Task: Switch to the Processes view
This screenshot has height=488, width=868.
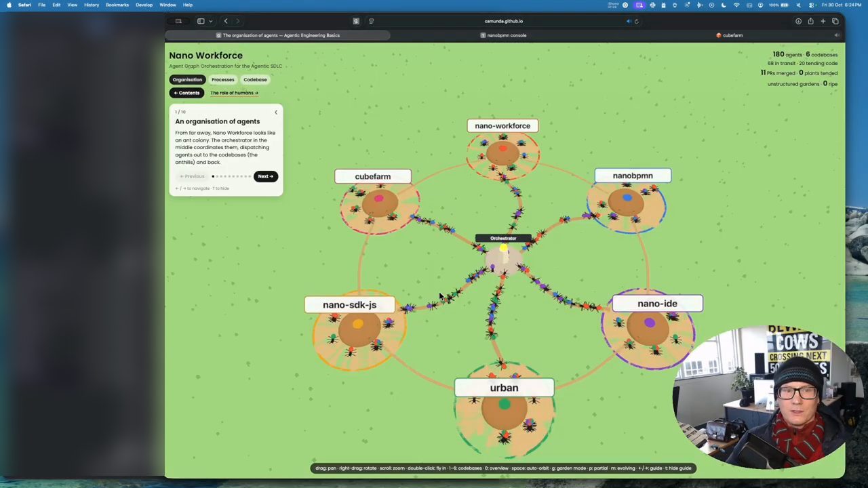Action: click(x=222, y=80)
